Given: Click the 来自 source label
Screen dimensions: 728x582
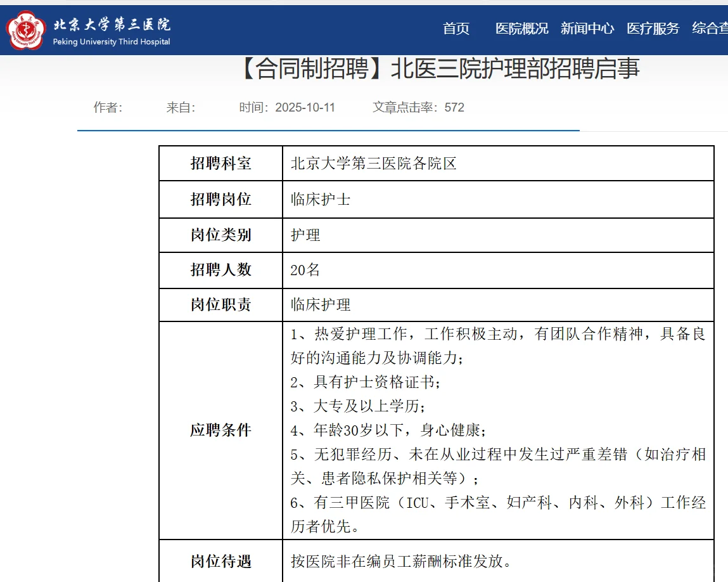Looking at the screenshot, I should (181, 107).
